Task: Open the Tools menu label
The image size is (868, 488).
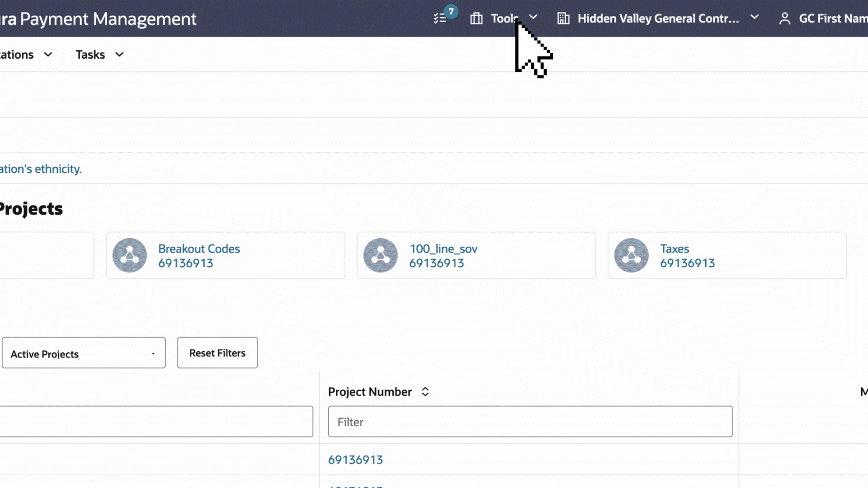Action: click(x=504, y=19)
